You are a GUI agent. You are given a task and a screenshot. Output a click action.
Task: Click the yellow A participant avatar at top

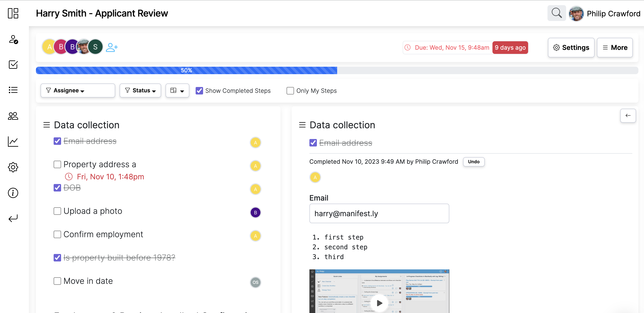click(x=49, y=47)
